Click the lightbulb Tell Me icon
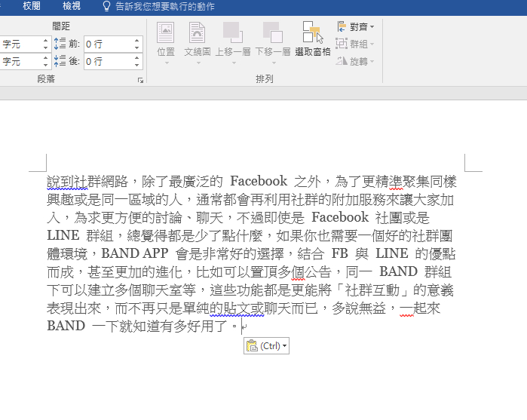 (x=106, y=6)
